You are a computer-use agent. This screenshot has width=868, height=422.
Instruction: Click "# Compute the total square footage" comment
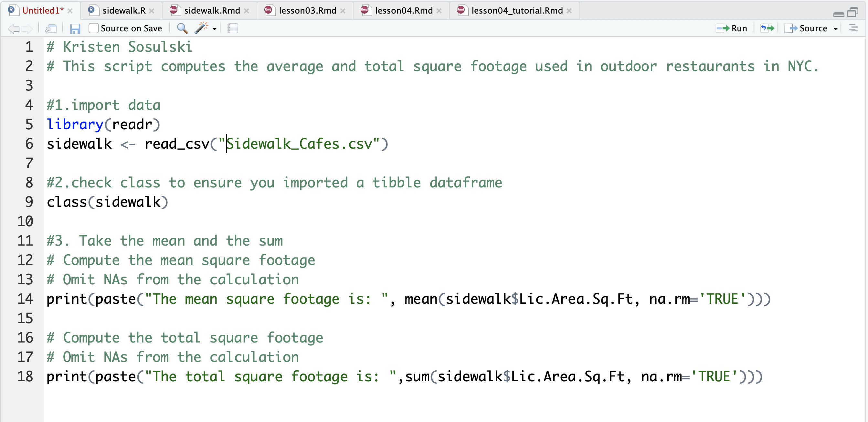185,338
